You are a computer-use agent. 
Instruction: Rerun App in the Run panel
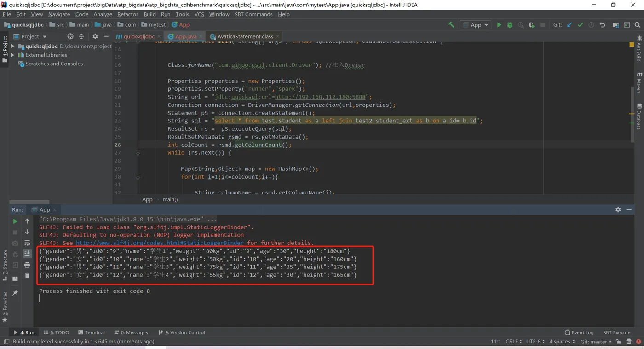(x=15, y=221)
